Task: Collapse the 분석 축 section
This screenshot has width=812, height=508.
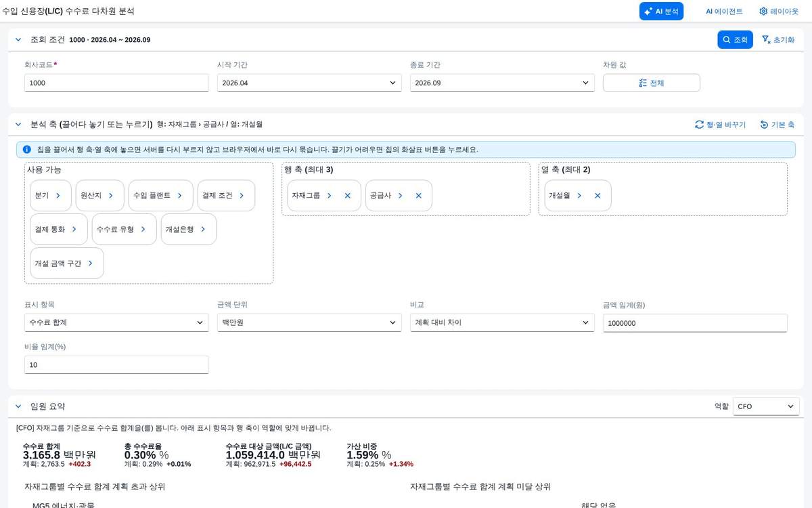Action: [18, 125]
